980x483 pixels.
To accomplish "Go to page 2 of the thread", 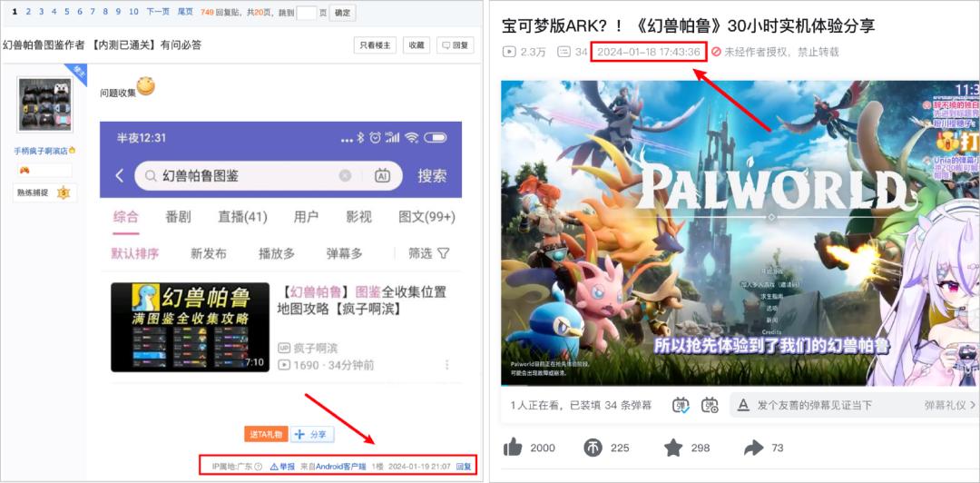I will tap(28, 12).
